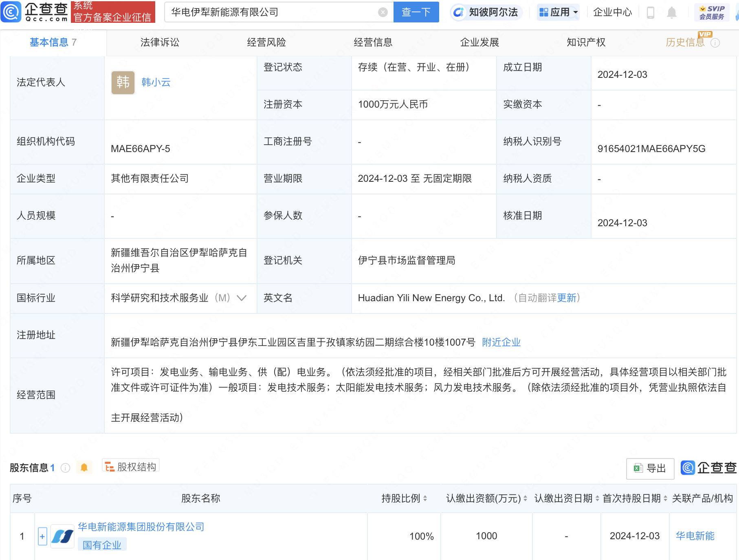Screen dimensions: 739x560
Task: Switch to the 法律诉讼 tab
Action: point(159,42)
